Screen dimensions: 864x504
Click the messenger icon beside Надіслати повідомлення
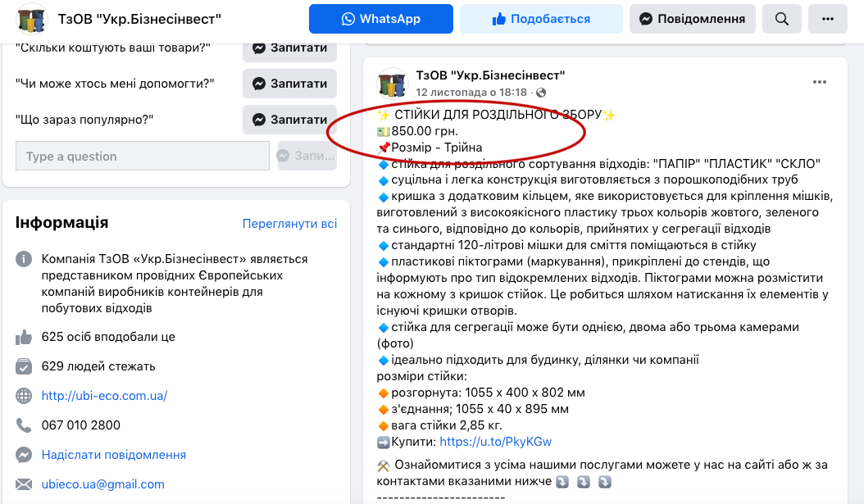coord(24,455)
